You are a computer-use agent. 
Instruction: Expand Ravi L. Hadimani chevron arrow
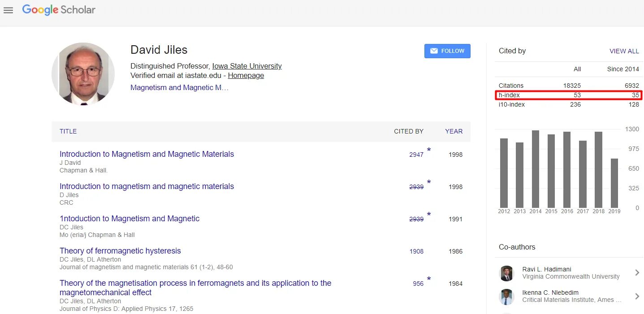(637, 273)
